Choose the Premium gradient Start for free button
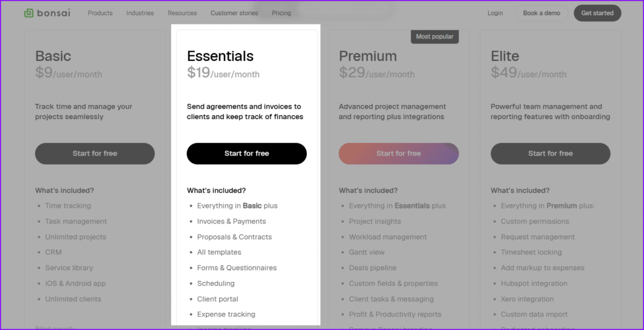This screenshot has height=330, width=644. (399, 154)
